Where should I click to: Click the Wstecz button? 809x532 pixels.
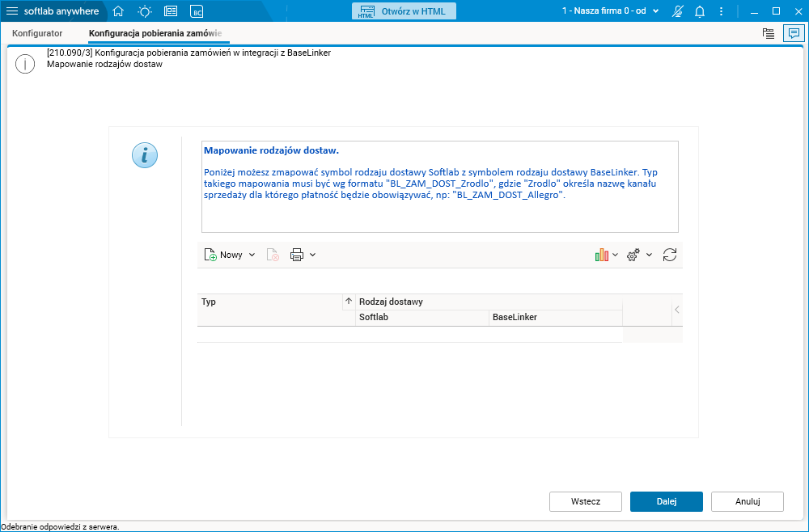point(586,501)
